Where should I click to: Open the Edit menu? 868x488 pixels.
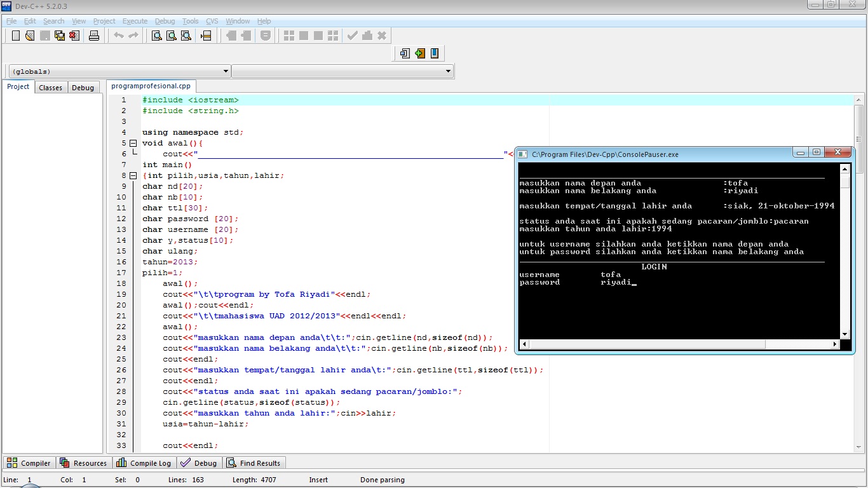coord(30,21)
